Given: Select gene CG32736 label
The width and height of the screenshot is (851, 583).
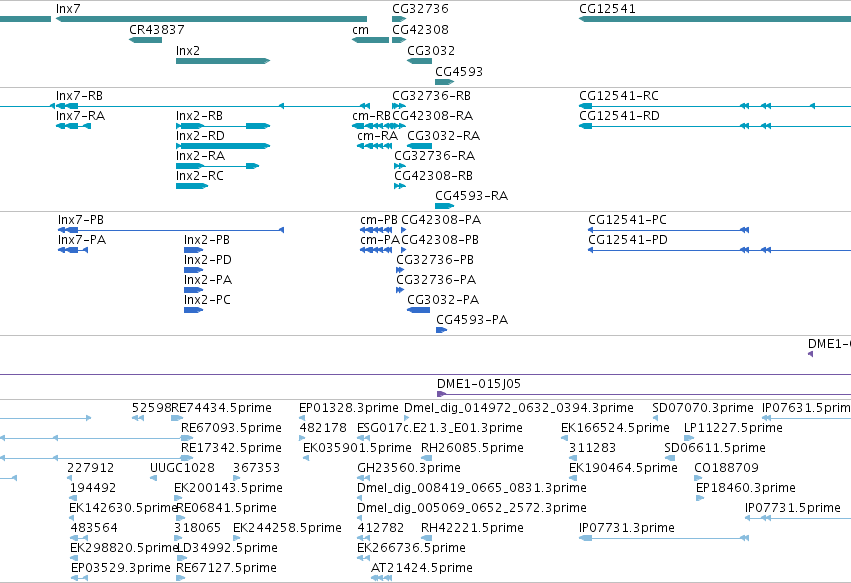Looking at the screenshot, I should coord(420,9).
